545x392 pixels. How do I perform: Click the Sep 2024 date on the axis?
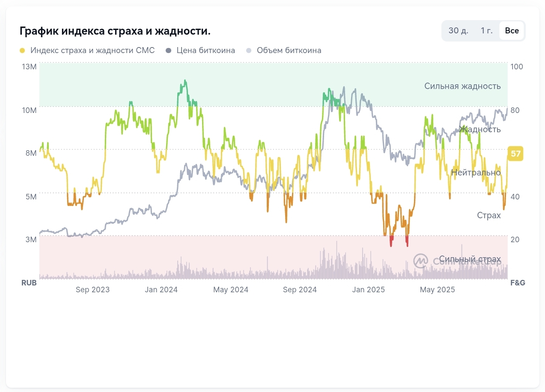click(300, 290)
